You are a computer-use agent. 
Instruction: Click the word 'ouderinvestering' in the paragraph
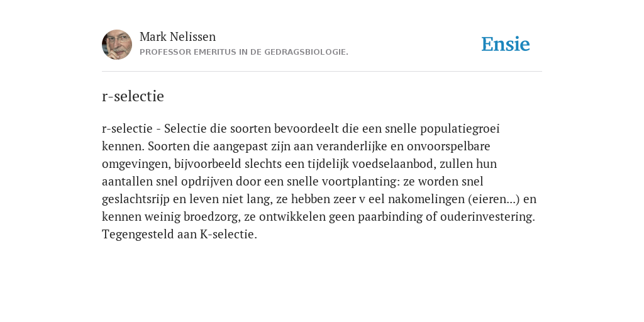487,217
